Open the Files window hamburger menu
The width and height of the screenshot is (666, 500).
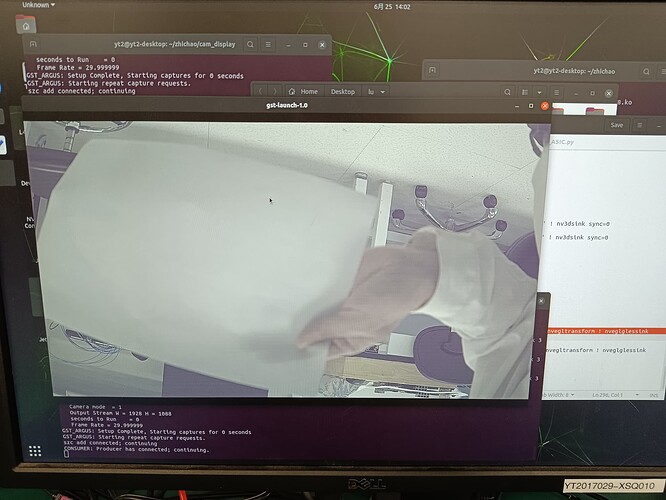click(556, 92)
